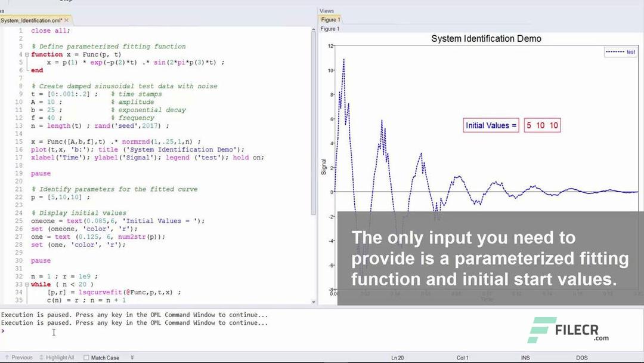Toggle the DOS line-ending indicator

point(582,357)
